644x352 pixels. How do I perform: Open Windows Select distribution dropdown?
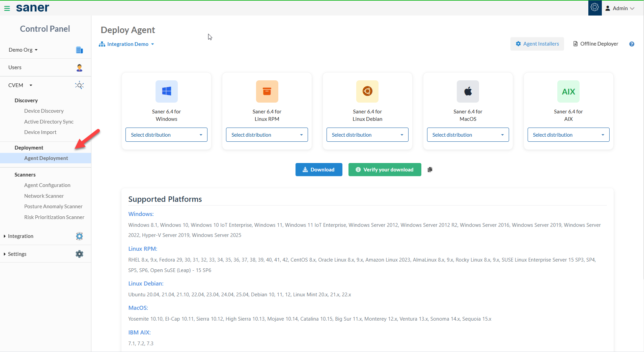click(167, 135)
